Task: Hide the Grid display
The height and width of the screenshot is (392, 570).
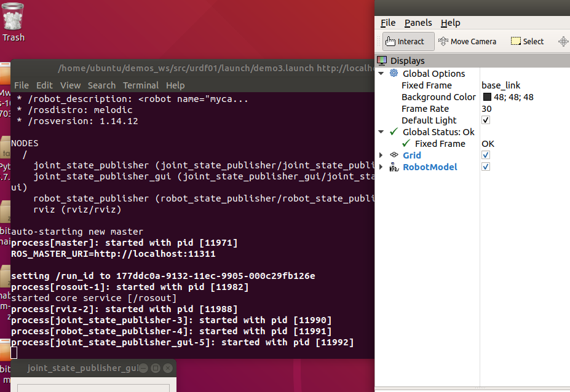Action: click(485, 155)
